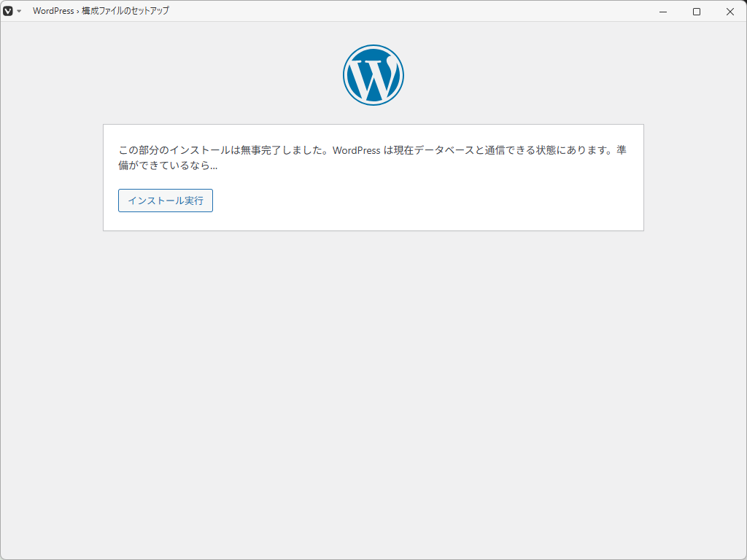Image resolution: width=747 pixels, height=560 pixels.
Task: Click the title text 'WordPress › 構成ファイルのセットアップ'
Action: pyautogui.click(x=101, y=11)
